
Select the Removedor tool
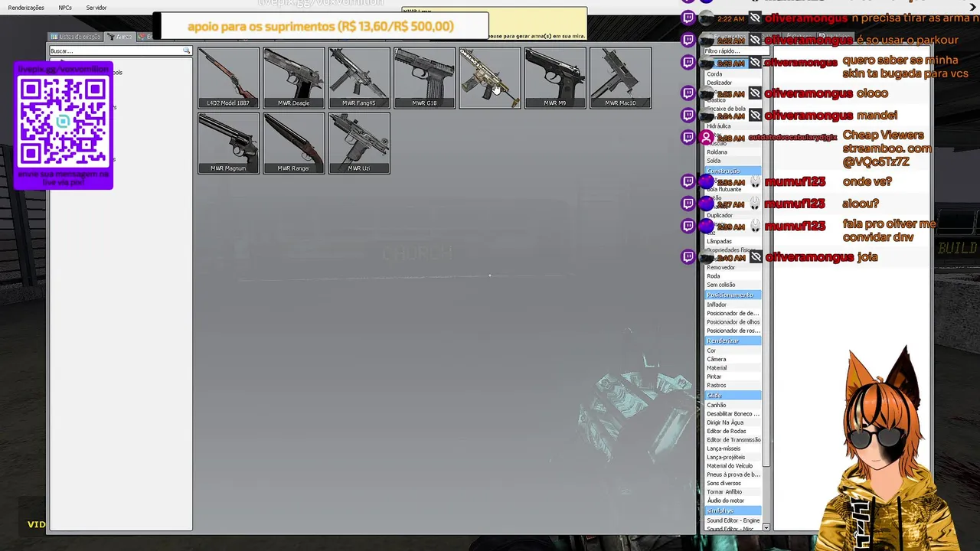pyautogui.click(x=733, y=267)
